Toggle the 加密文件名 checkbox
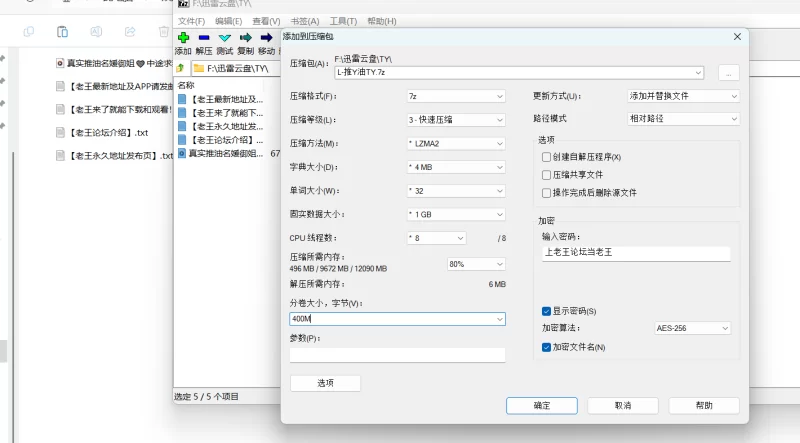 [546, 347]
